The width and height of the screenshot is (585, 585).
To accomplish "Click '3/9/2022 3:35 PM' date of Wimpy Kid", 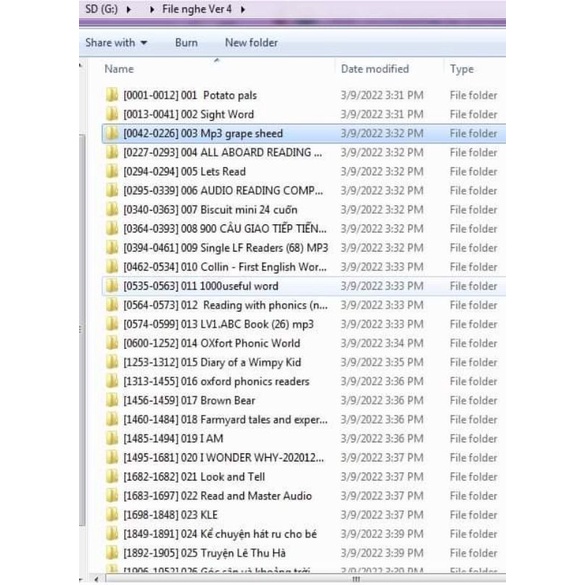I will (382, 362).
